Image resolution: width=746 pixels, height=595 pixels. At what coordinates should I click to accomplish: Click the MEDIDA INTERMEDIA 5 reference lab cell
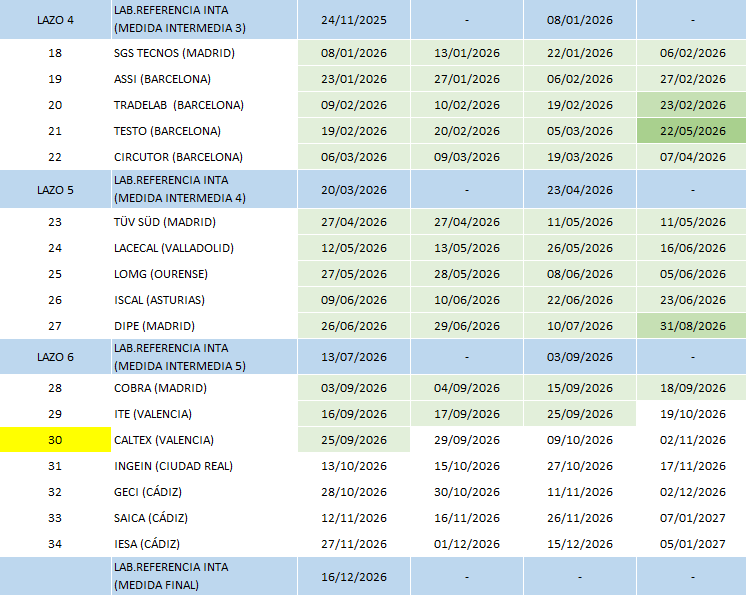point(204,357)
